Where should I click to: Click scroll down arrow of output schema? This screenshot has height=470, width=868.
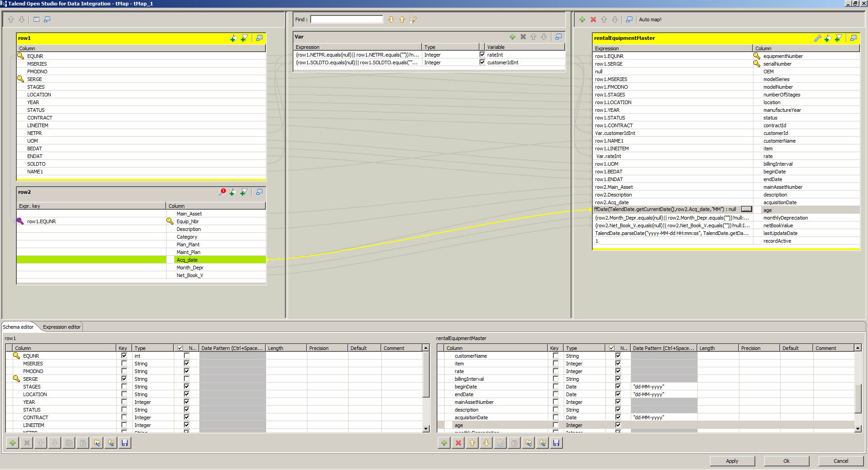tap(858, 428)
